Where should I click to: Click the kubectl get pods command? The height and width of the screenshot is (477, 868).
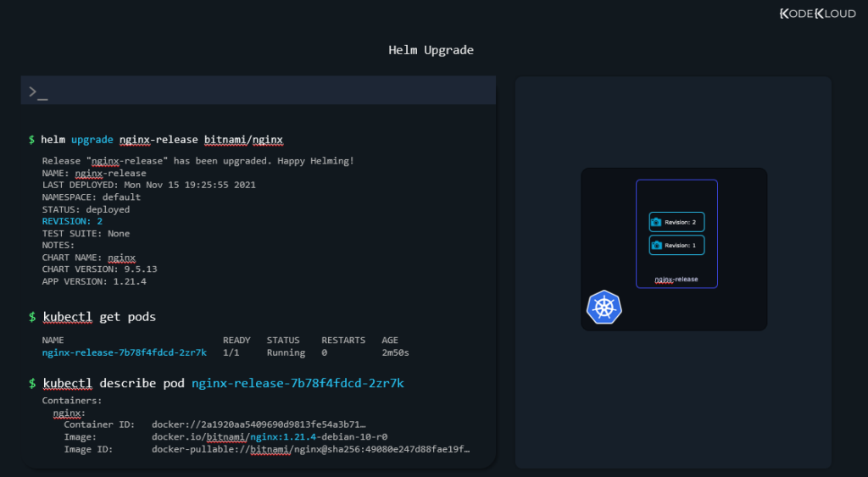tap(92, 317)
